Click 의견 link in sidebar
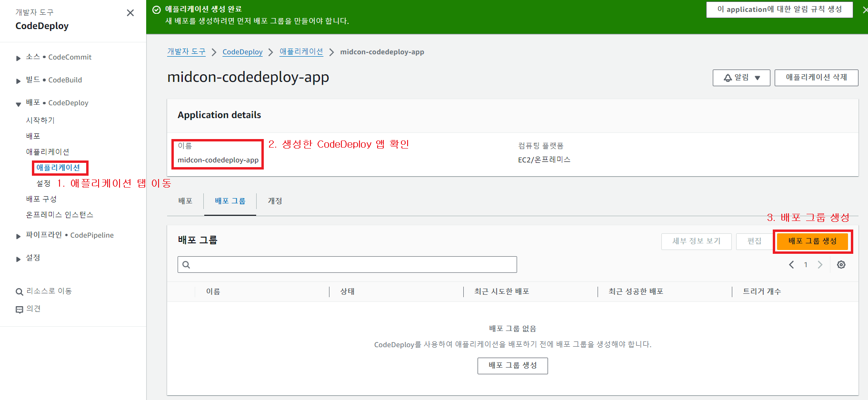This screenshot has width=868, height=400. click(33, 309)
